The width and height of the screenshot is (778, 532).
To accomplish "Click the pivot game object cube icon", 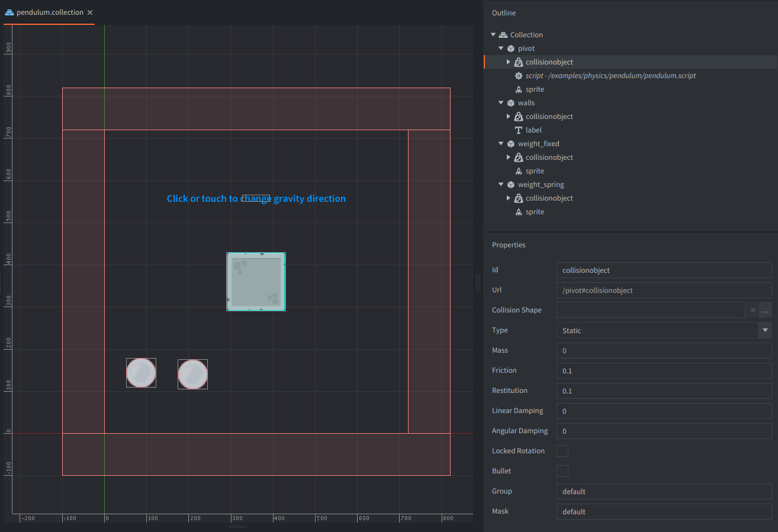I will pyautogui.click(x=510, y=49).
